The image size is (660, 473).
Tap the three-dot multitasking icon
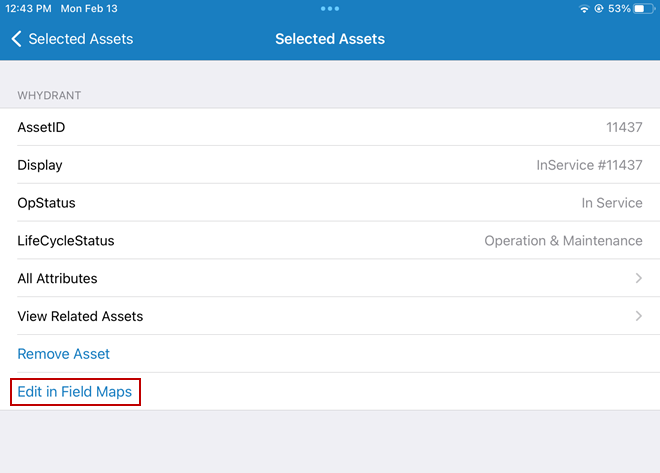point(330,9)
